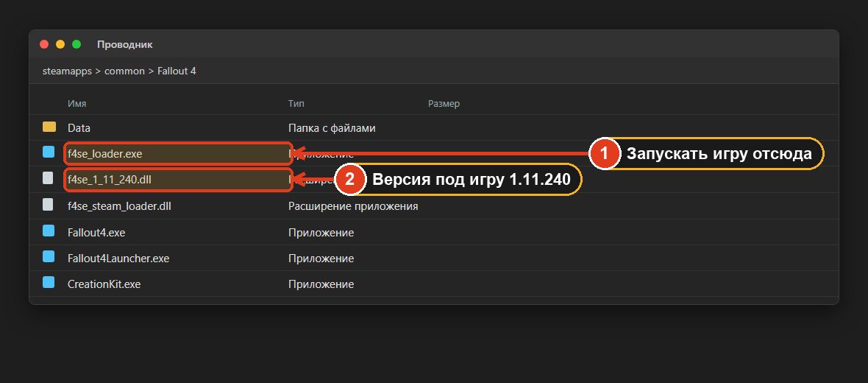
Task: Sort by the Тип column header
Action: click(x=296, y=104)
